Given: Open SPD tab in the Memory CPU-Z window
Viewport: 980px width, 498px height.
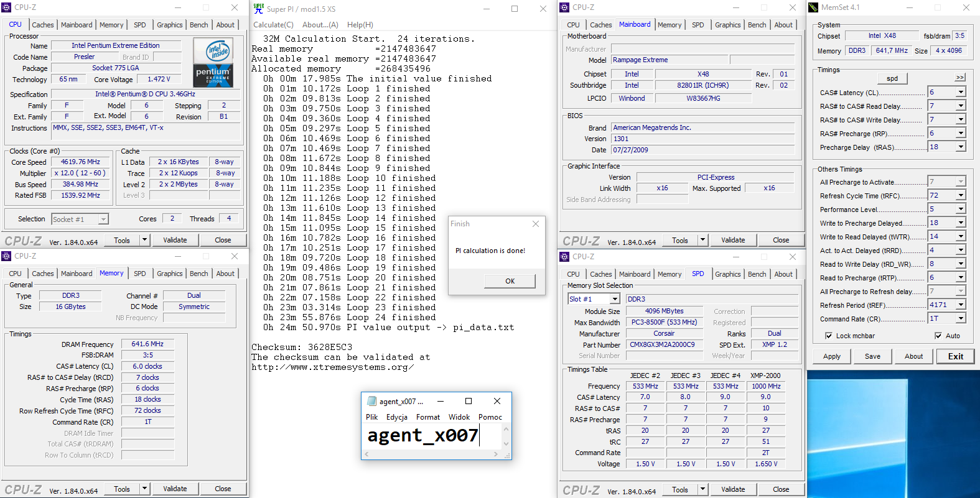Looking at the screenshot, I should coord(140,274).
